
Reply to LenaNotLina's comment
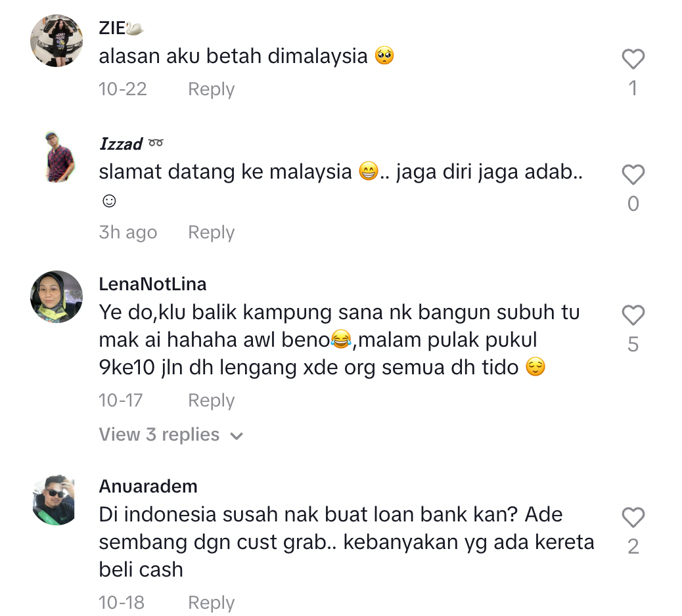[x=211, y=401]
